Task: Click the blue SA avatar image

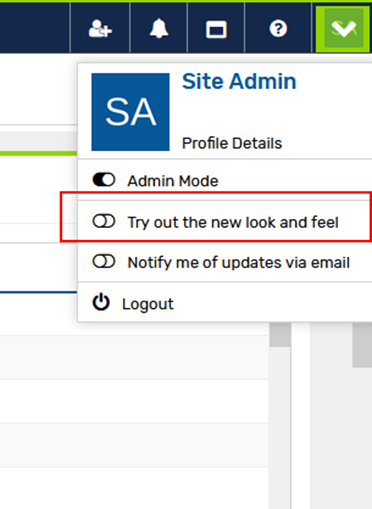Action: [130, 112]
